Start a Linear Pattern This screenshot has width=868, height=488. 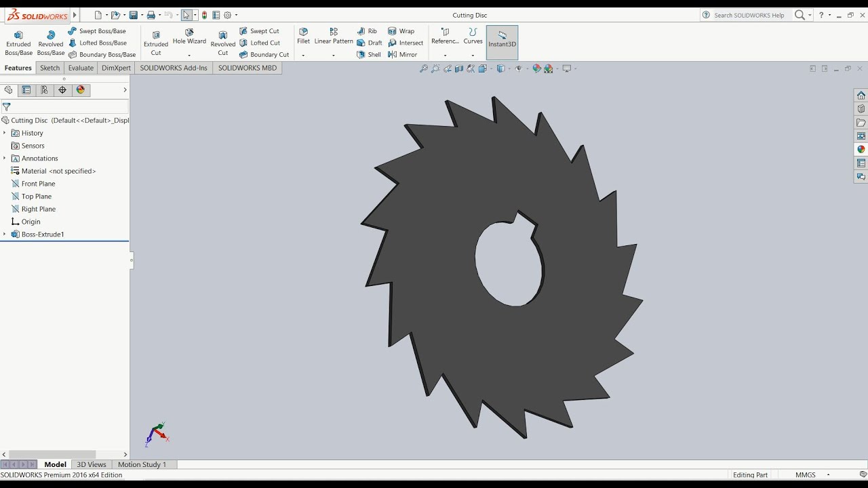[x=334, y=37]
